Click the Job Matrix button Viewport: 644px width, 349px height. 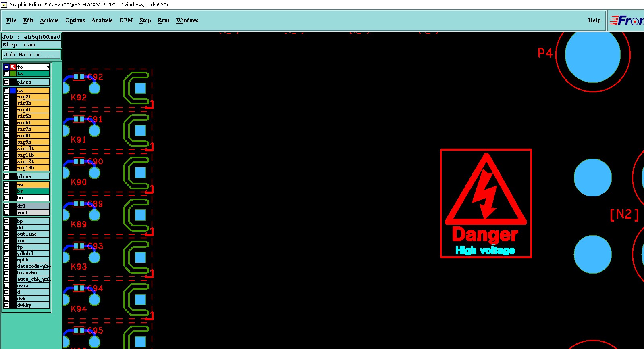32,55
